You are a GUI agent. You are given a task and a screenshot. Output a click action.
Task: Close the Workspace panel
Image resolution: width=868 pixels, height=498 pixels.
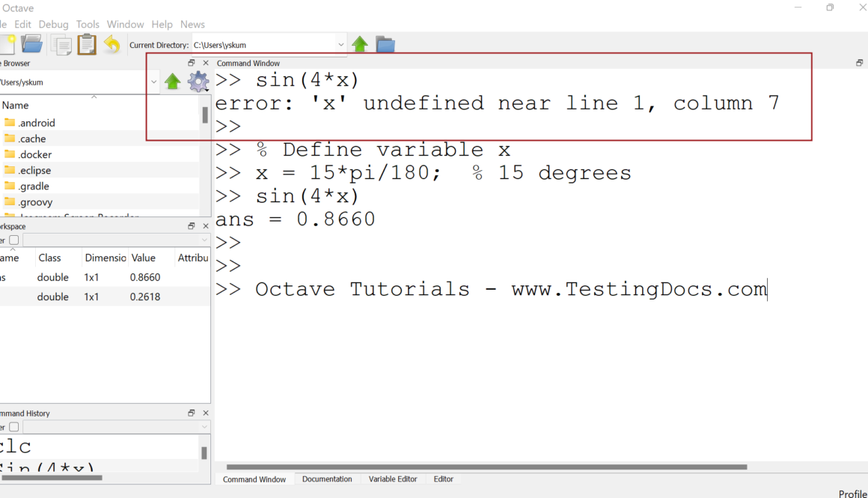pos(206,226)
